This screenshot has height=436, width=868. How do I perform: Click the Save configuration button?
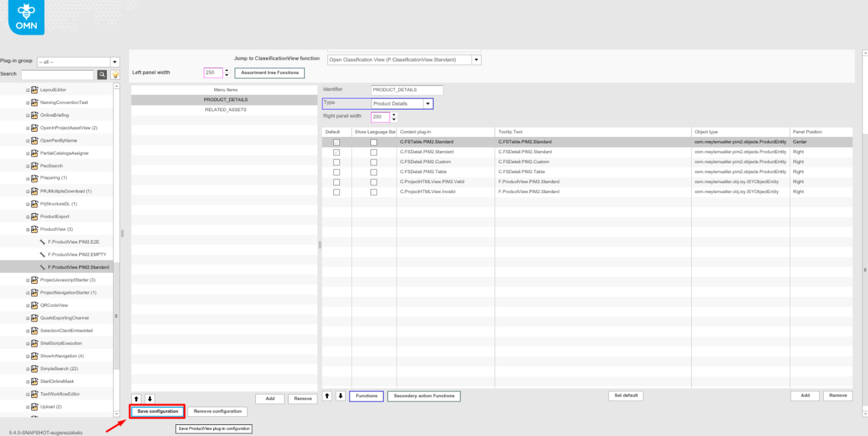coord(157,411)
